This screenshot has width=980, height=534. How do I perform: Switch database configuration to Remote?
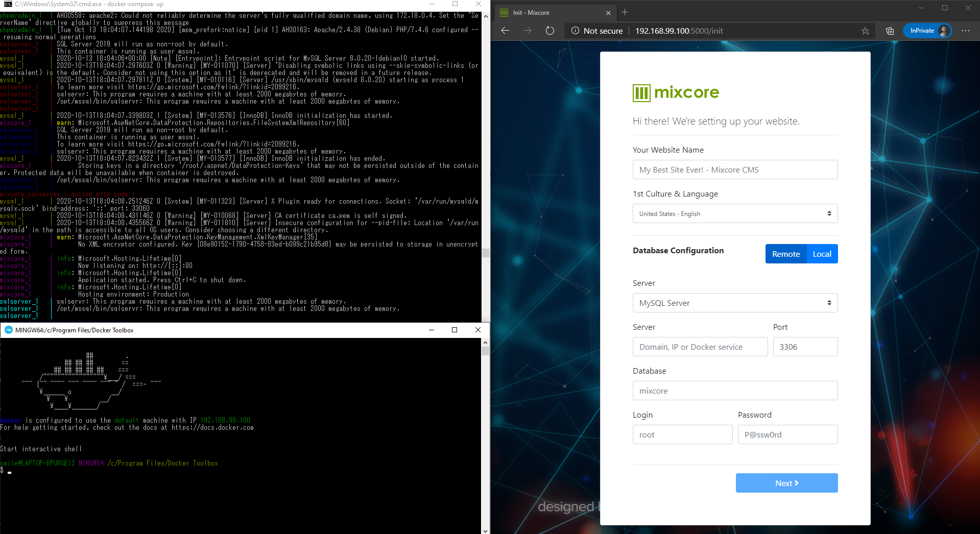pos(785,254)
